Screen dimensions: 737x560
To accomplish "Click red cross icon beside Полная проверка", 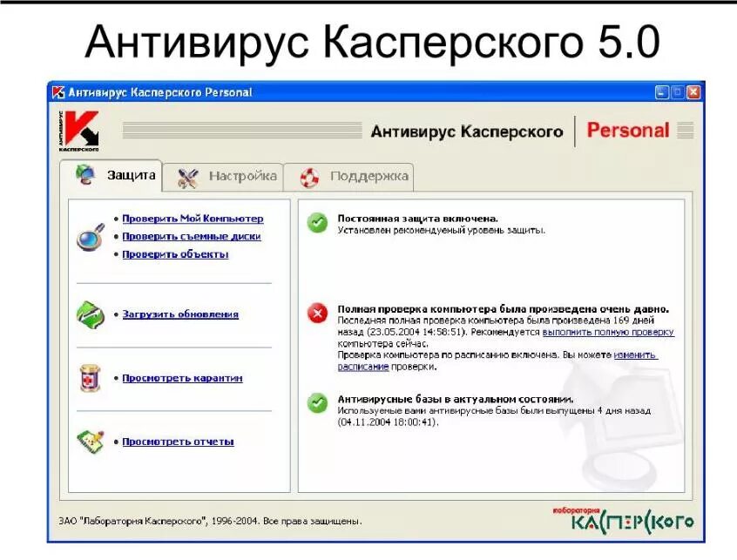I will pos(317,313).
